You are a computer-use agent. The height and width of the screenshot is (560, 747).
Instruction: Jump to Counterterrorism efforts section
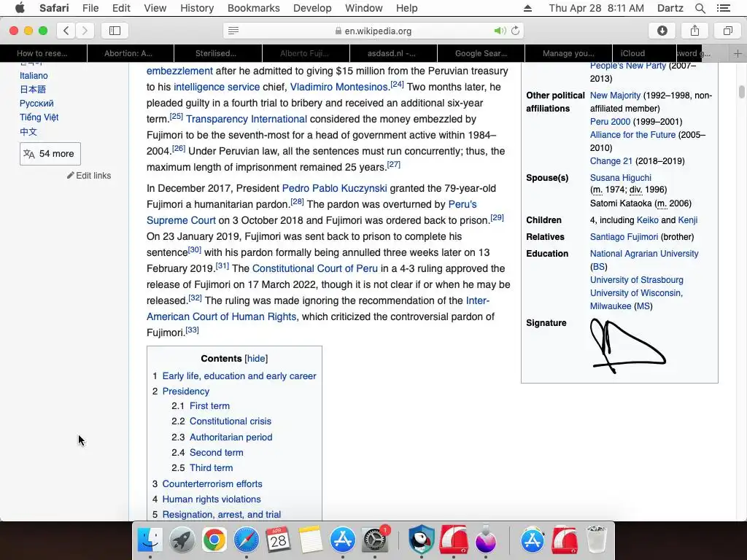(212, 484)
